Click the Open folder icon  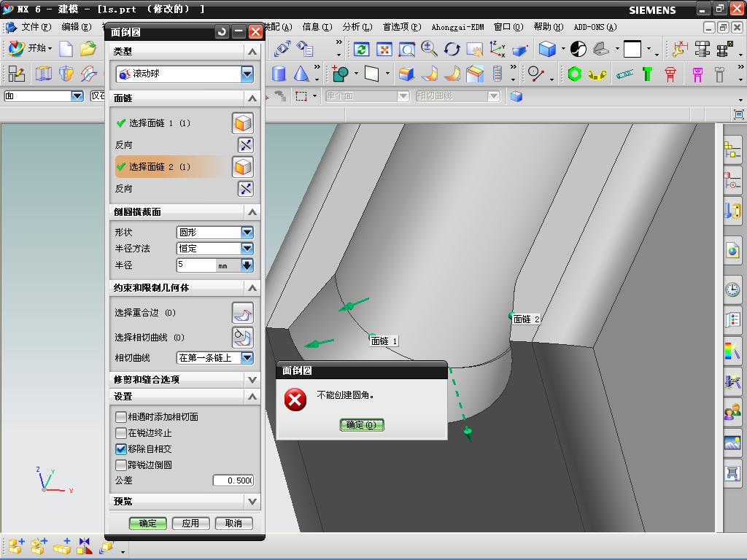click(88, 49)
